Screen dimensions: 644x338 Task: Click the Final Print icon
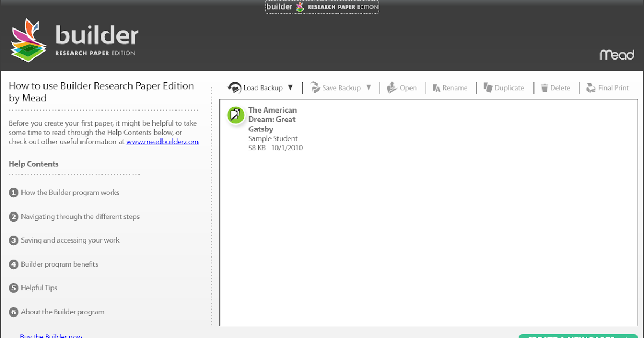click(x=591, y=87)
